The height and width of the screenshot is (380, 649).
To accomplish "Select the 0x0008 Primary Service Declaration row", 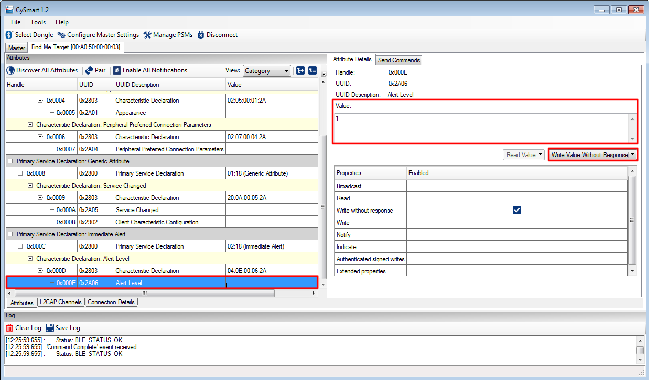I will pos(162,173).
